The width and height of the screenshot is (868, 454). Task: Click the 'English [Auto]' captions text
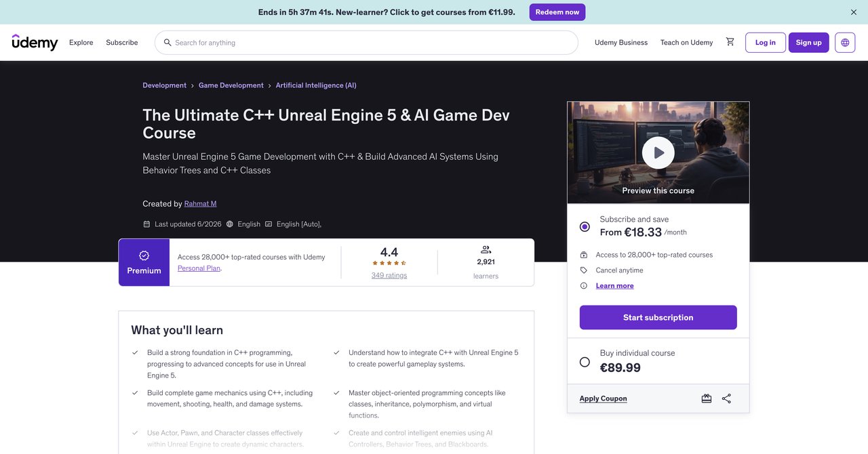click(299, 224)
